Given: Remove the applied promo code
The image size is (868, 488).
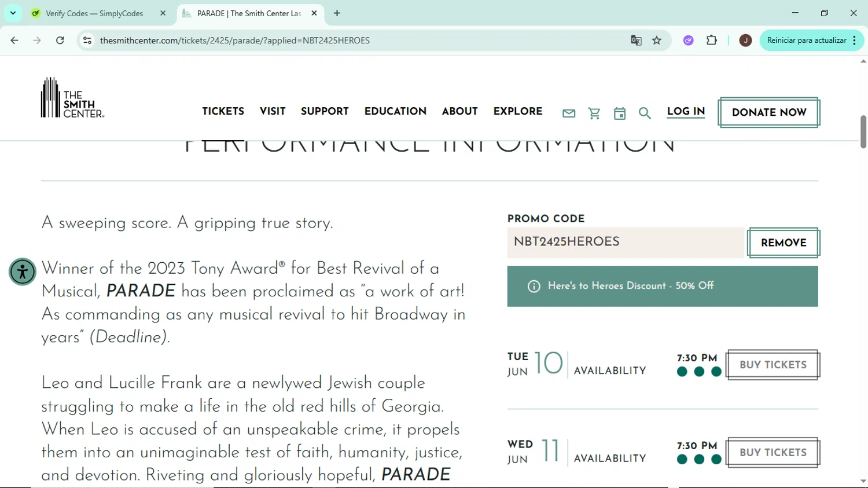Looking at the screenshot, I should (784, 243).
